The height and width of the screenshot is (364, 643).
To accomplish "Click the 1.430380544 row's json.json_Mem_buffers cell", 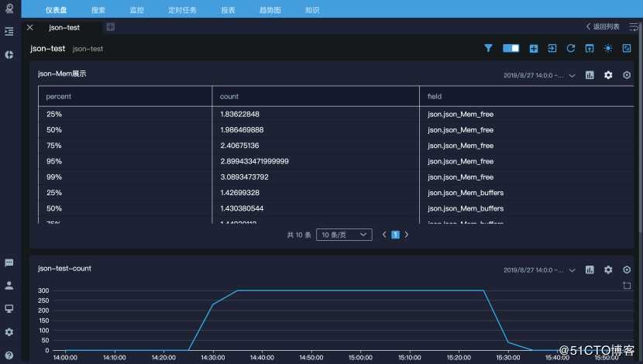I will tap(466, 208).
